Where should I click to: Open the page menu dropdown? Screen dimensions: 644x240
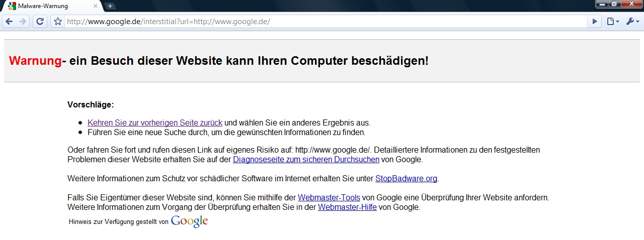pos(612,22)
